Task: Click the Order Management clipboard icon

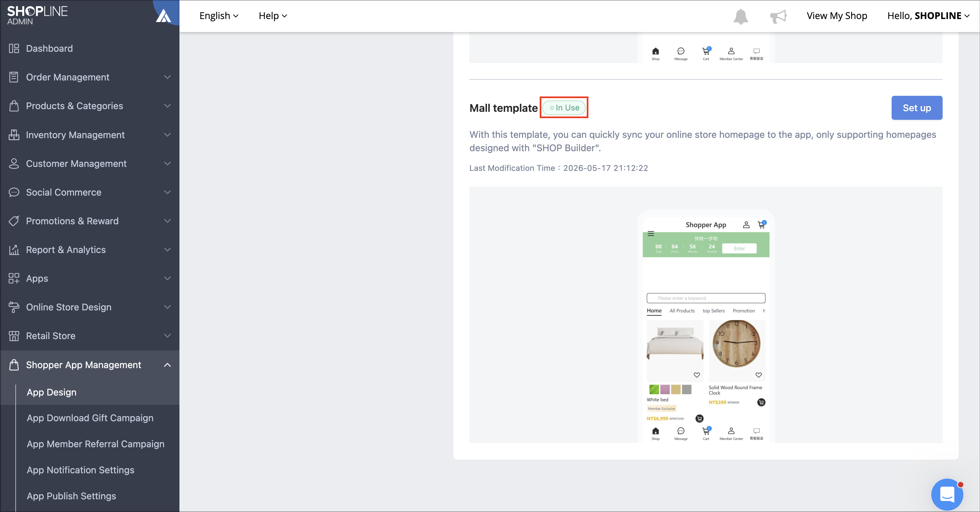Action: click(14, 77)
